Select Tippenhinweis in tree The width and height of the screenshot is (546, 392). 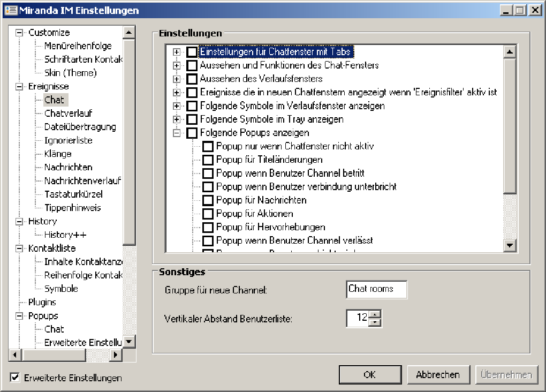(x=72, y=208)
